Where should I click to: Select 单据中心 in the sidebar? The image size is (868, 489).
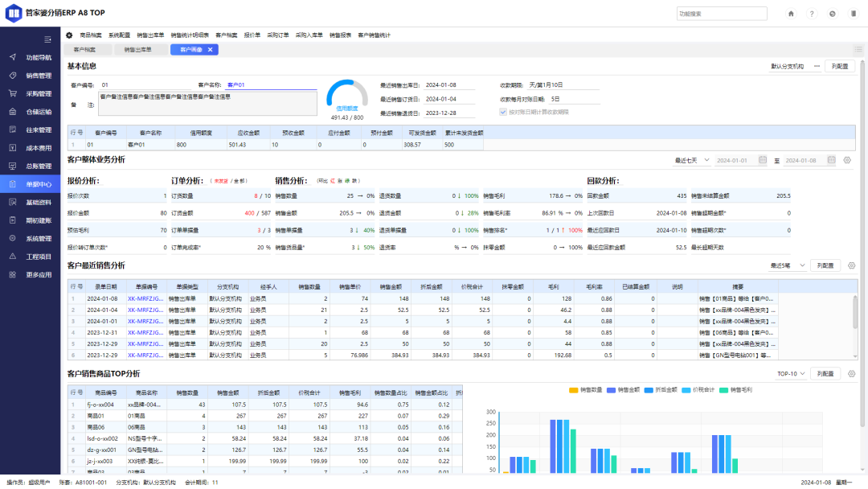click(x=31, y=184)
